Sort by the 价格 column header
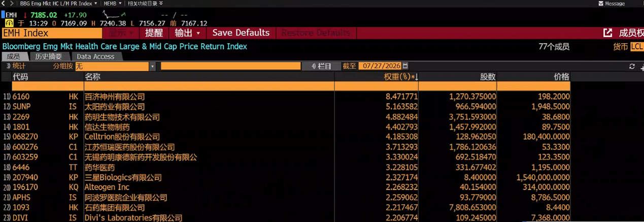The image size is (644, 222). click(533, 77)
